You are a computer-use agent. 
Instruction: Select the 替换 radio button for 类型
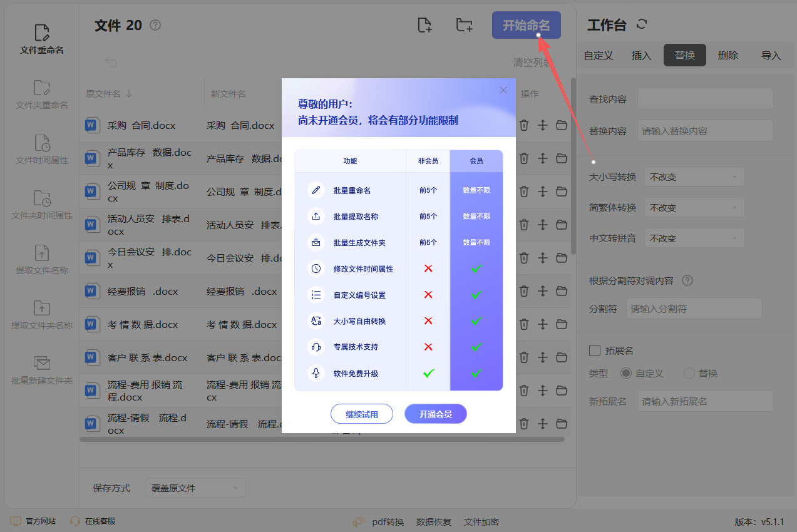pos(689,373)
